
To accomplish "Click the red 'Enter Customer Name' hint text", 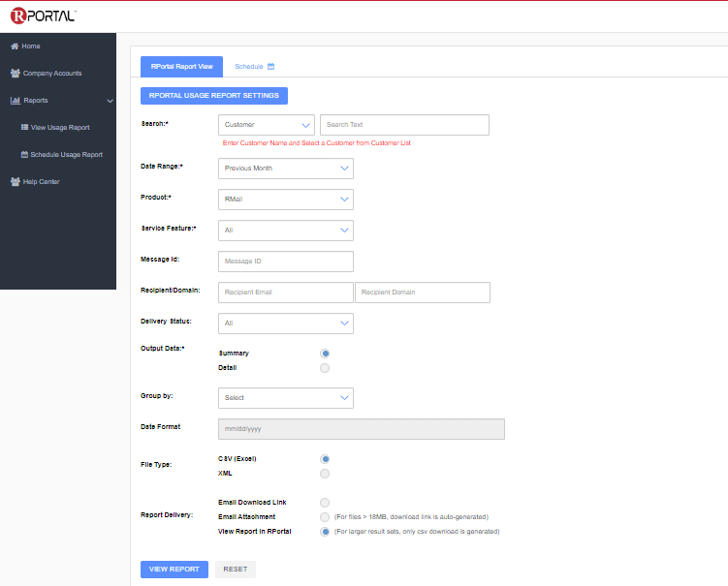I will click(x=317, y=143).
